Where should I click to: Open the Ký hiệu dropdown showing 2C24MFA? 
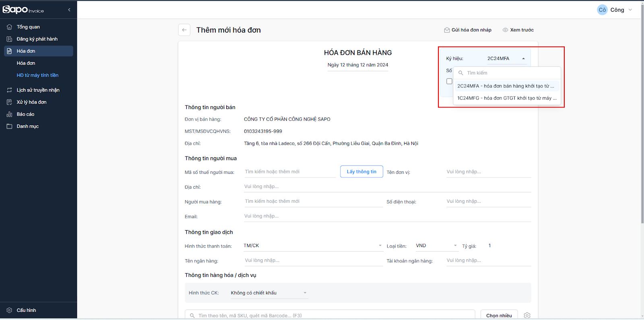click(506, 59)
